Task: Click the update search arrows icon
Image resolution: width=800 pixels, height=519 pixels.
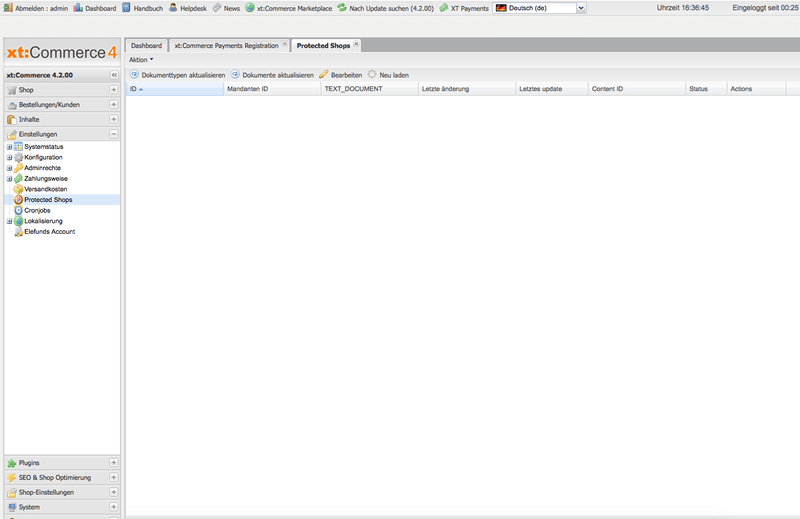Action: click(x=342, y=8)
